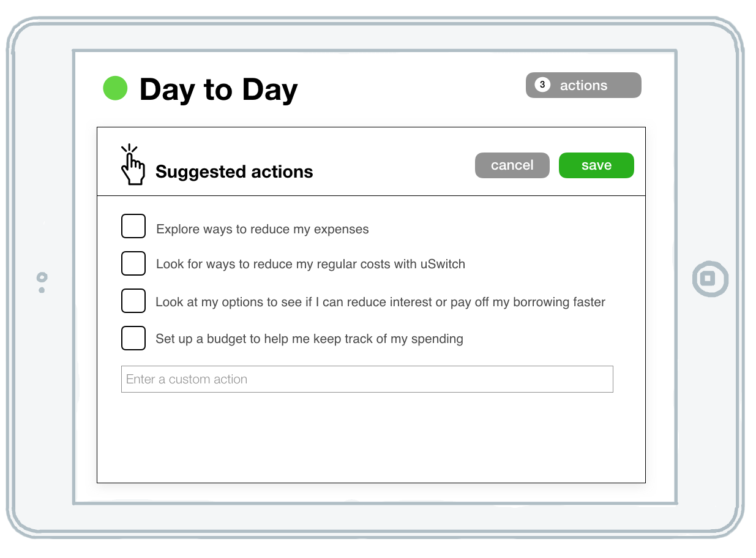This screenshot has width=756, height=558.
Task: Tap the tablet's front camera ring
Action: [x=42, y=277]
